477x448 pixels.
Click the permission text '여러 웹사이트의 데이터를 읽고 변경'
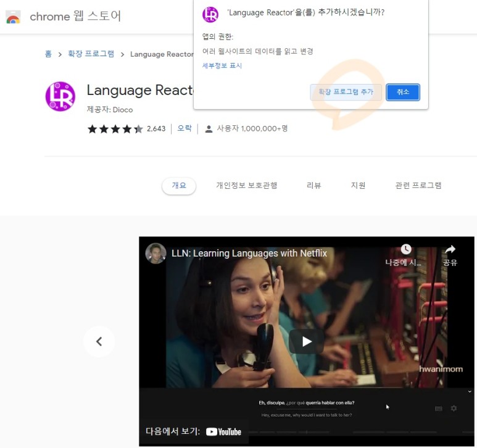(x=258, y=51)
